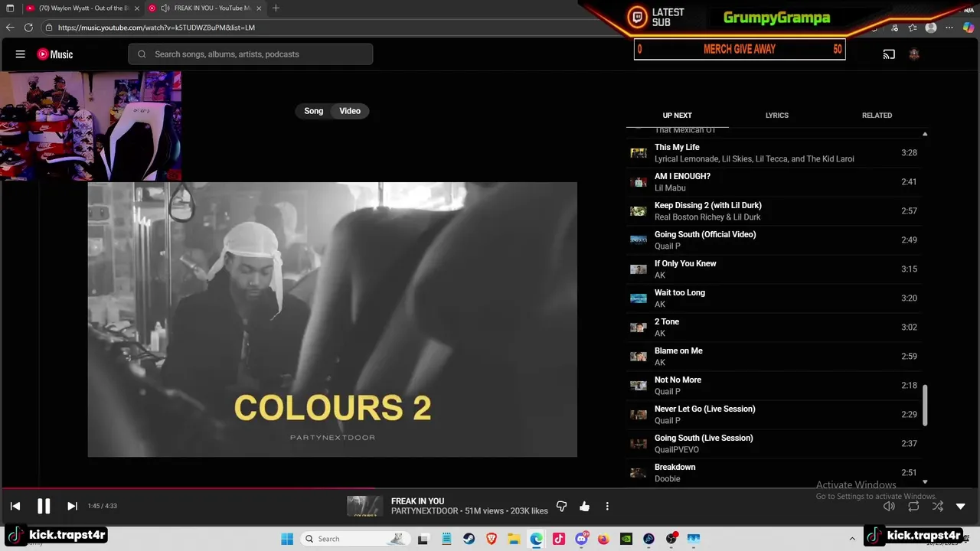Image resolution: width=980 pixels, height=551 pixels.
Task: Open more actions menu in player bar
Action: point(607,506)
